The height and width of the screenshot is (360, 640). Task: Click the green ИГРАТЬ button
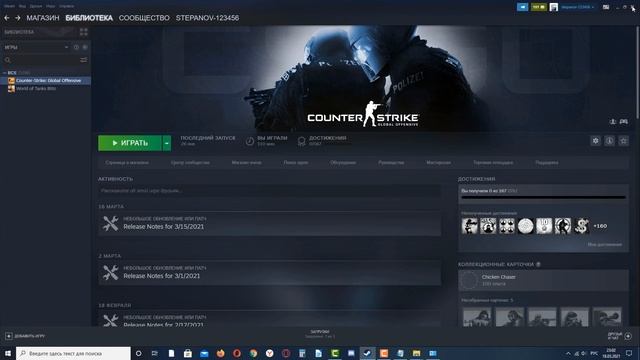pos(130,143)
